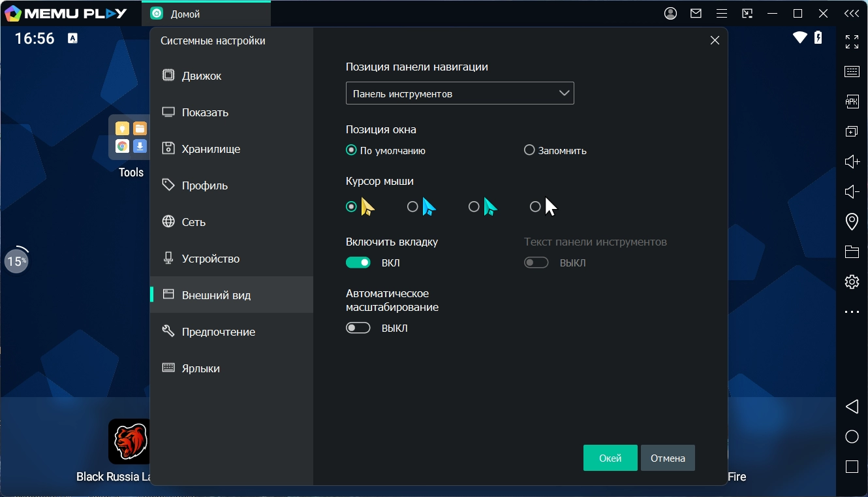Toggle the 'Текст панели инструментов' switch
Screen dimensions: 868x497
(x=536, y=263)
